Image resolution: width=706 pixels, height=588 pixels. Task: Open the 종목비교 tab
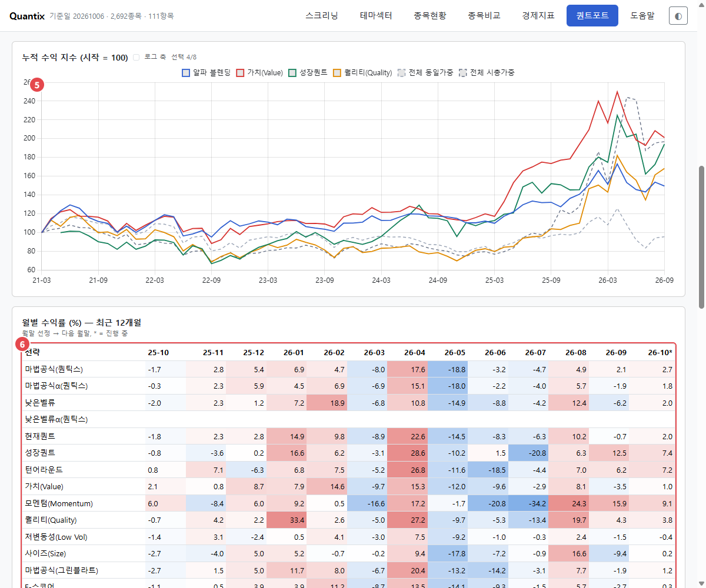[x=484, y=16]
